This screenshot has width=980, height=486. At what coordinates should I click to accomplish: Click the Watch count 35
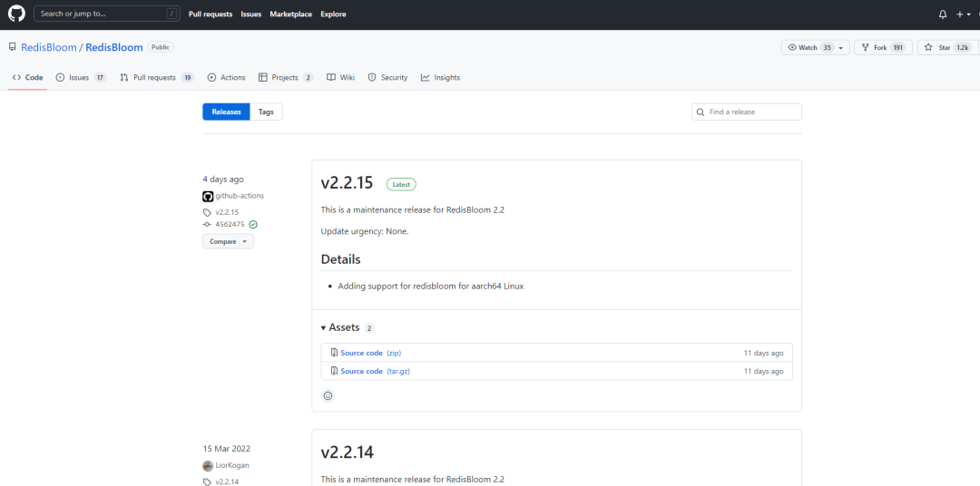(828, 47)
